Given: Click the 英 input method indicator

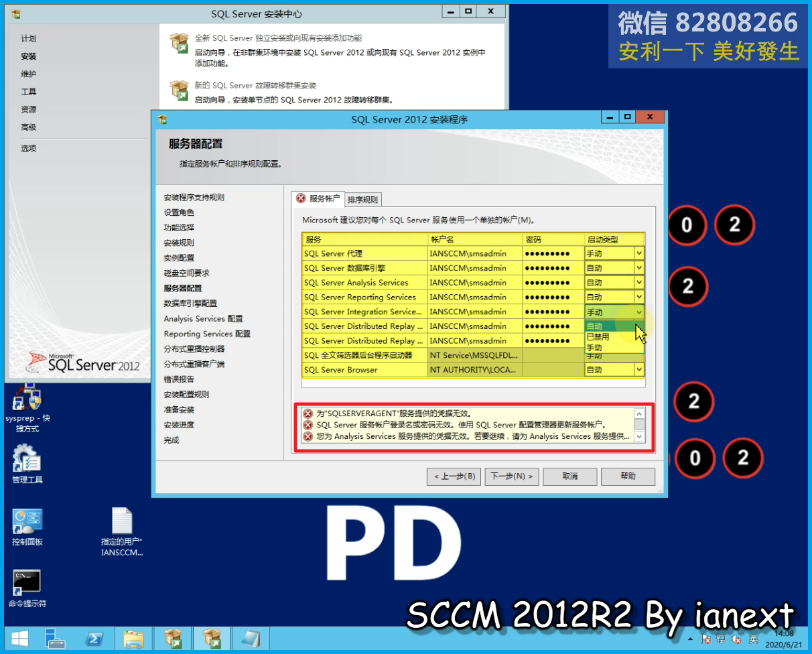Looking at the screenshot, I should tap(754, 639).
